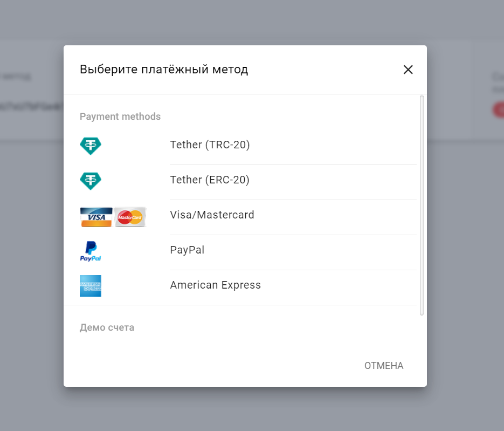504x431 pixels.
Task: Click the Демо счета section header
Action: point(107,327)
